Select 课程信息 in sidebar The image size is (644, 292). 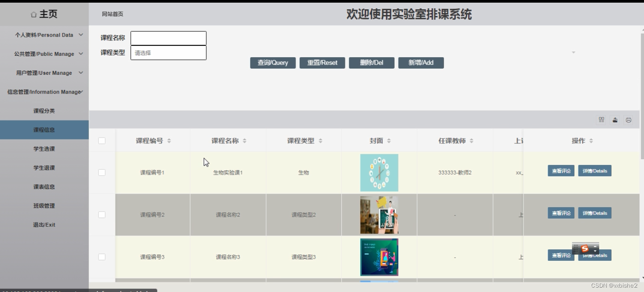(x=44, y=130)
